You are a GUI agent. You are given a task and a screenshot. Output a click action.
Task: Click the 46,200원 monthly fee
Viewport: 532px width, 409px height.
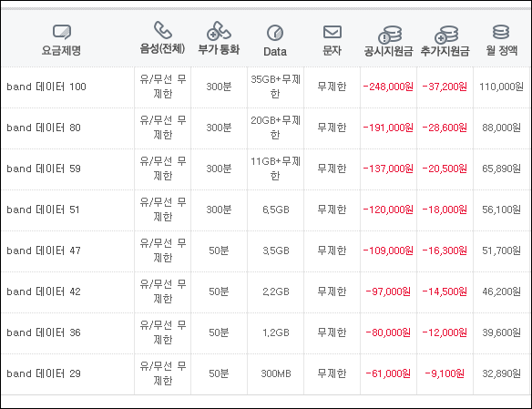pos(501,292)
